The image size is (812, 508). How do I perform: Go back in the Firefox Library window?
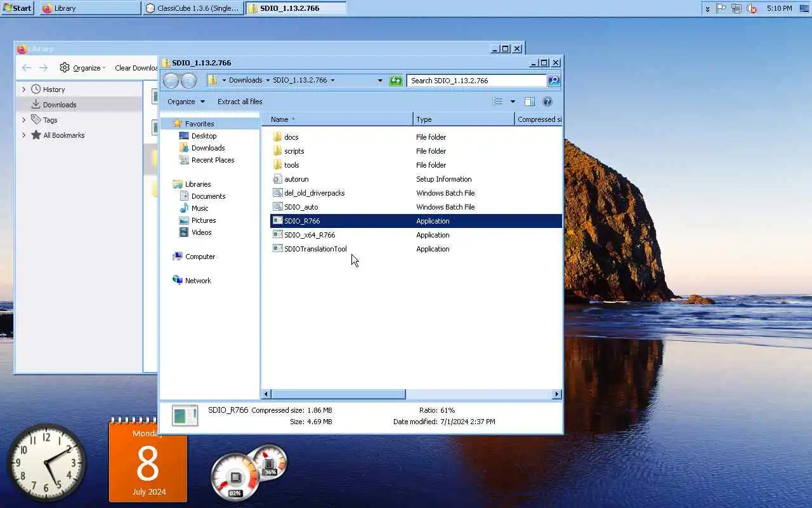click(x=27, y=68)
